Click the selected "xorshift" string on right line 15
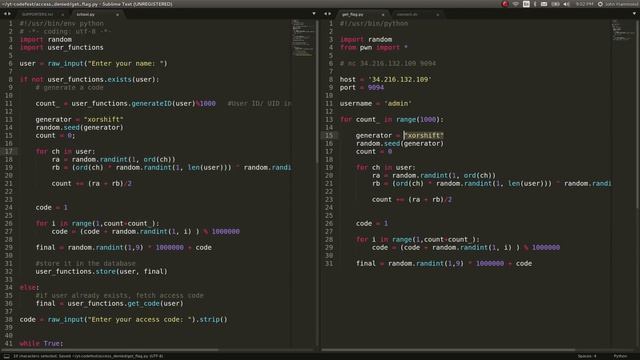The height and width of the screenshot is (360, 640). (x=424, y=136)
